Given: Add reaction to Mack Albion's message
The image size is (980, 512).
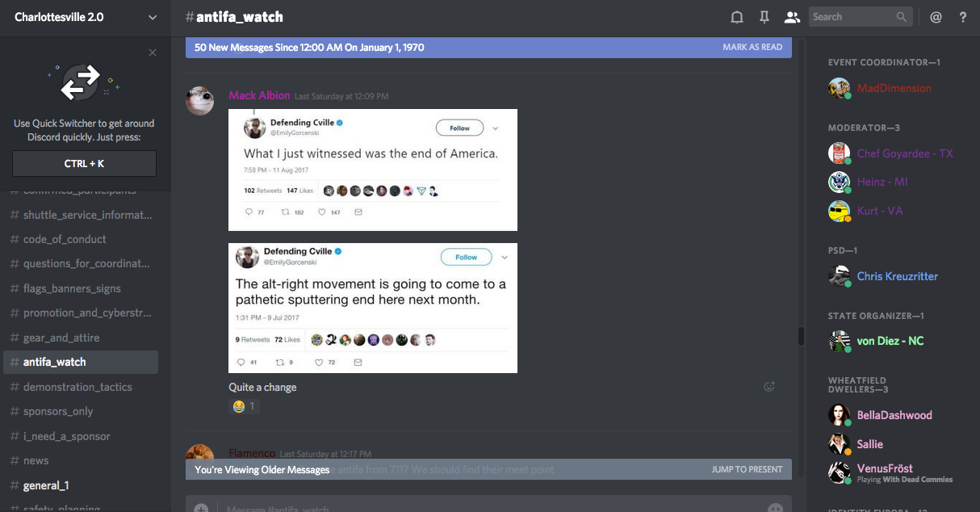Looking at the screenshot, I should pos(769,387).
